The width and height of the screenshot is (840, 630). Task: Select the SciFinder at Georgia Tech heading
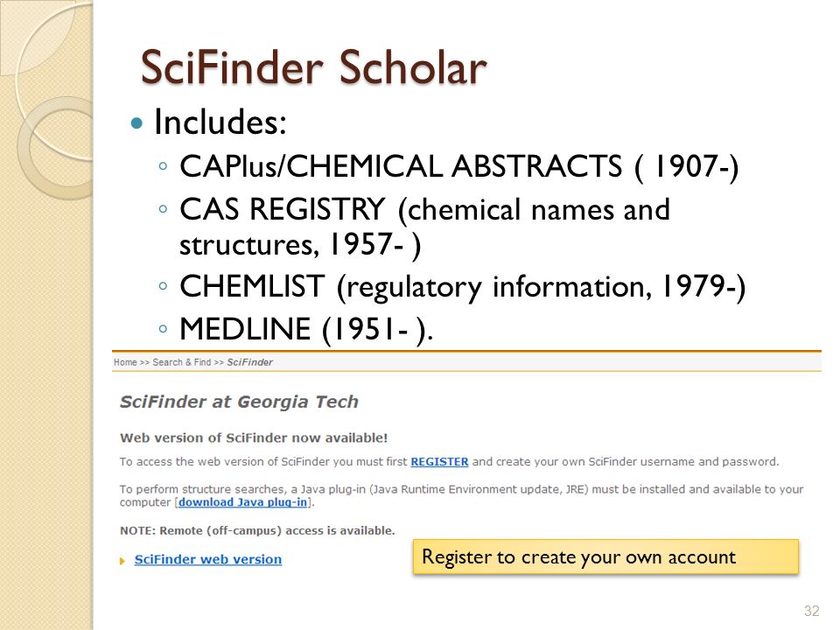[239, 402]
